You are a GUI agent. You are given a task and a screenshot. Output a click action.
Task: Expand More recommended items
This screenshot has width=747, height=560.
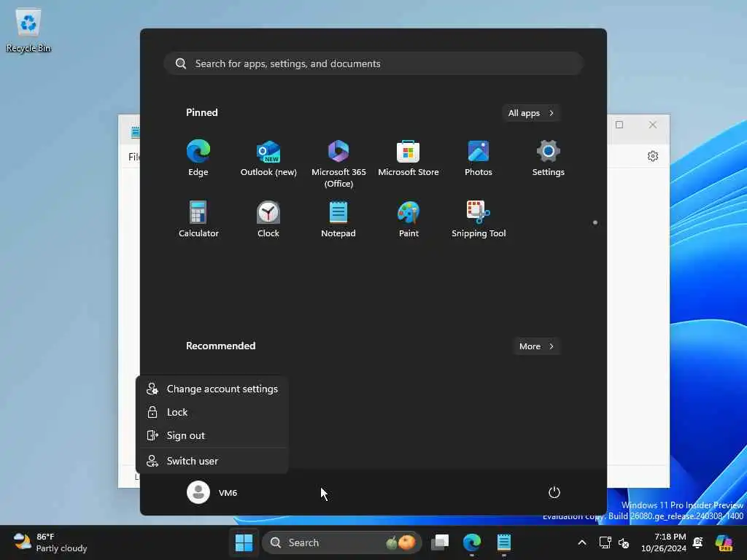(536, 346)
